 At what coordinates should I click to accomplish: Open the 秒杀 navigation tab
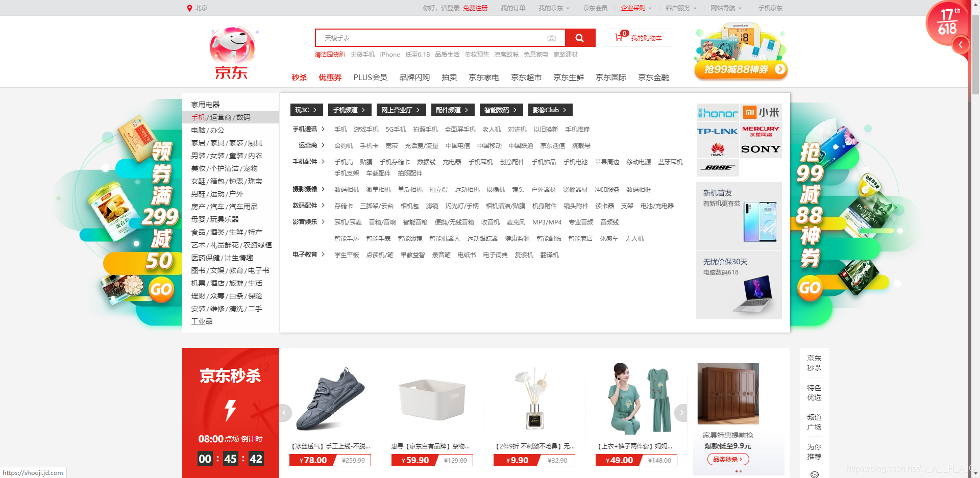click(299, 78)
